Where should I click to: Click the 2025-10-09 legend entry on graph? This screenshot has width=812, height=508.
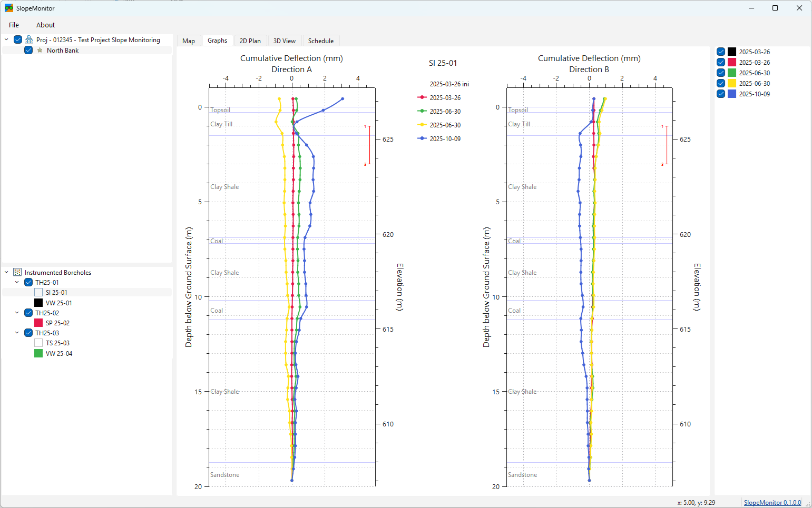444,139
